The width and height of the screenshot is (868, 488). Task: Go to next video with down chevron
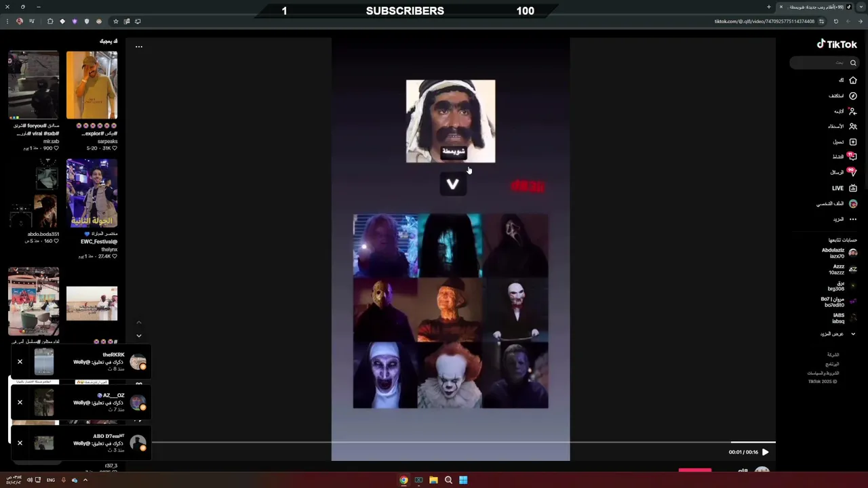coord(139,335)
